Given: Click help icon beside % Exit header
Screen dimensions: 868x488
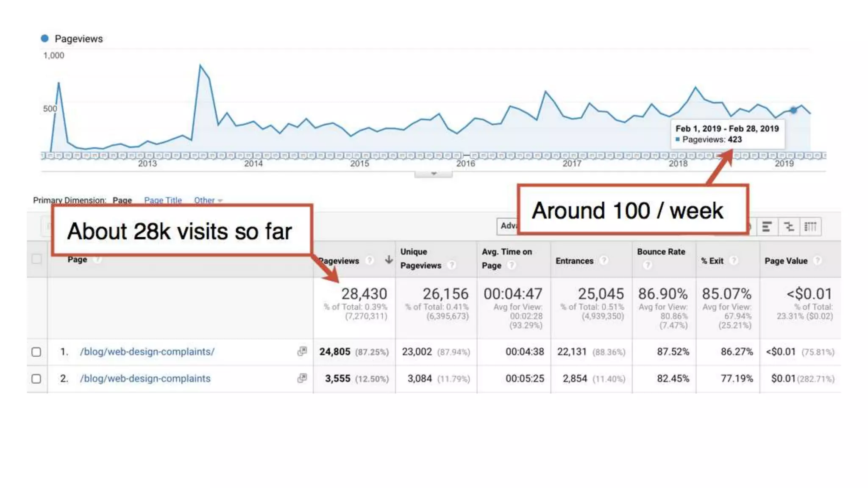Looking at the screenshot, I should point(734,261).
